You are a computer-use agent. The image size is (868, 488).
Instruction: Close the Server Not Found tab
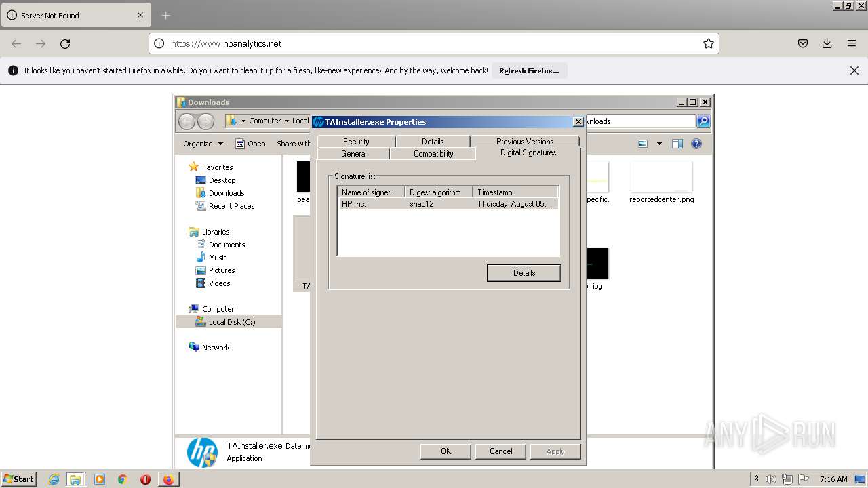click(x=140, y=15)
